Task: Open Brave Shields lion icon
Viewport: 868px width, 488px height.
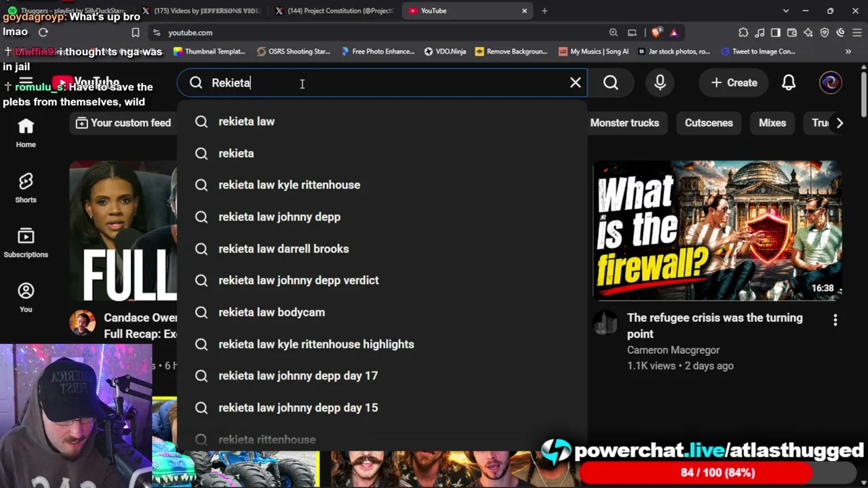Action: click(x=656, y=33)
